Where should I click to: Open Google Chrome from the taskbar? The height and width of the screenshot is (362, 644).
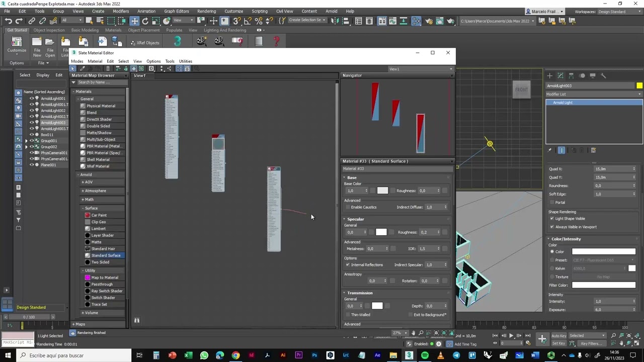235,355
